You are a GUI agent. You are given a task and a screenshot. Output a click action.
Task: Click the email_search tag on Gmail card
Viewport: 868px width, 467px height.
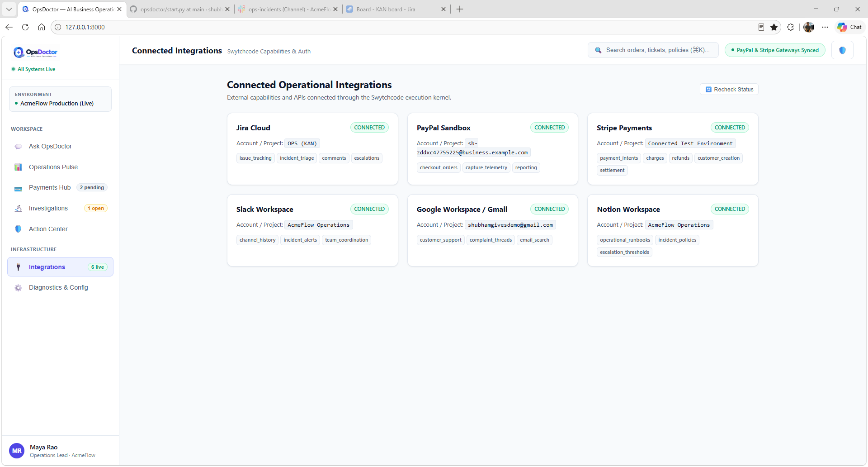coord(534,240)
